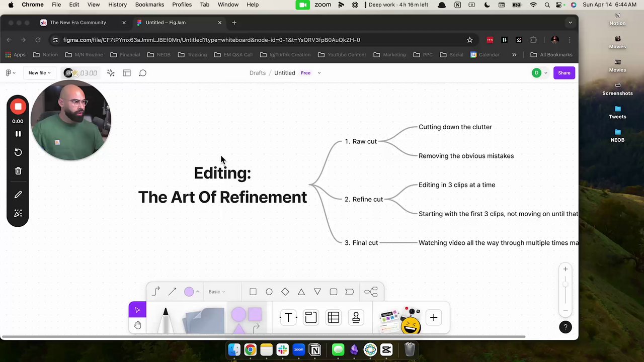
Task: Activate the select cursor tool
Action: click(137, 310)
